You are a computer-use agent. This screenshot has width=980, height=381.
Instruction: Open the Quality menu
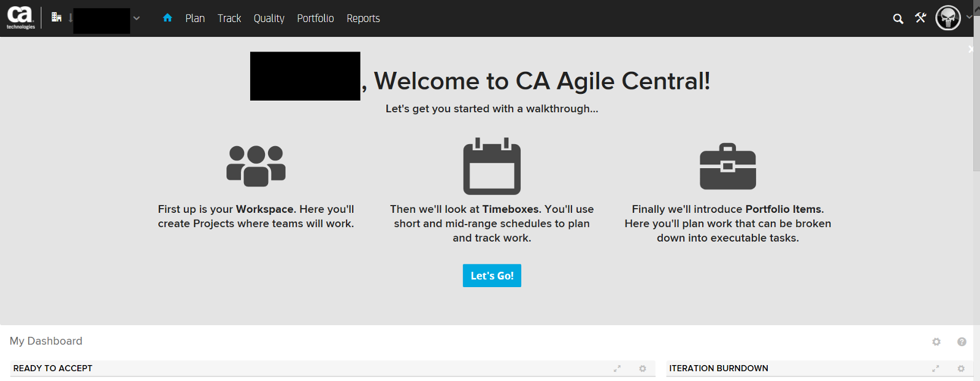point(269,18)
